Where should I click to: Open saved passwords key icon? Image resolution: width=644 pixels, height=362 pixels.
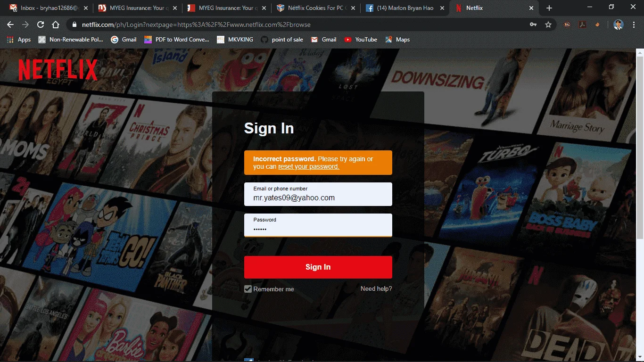click(533, 25)
